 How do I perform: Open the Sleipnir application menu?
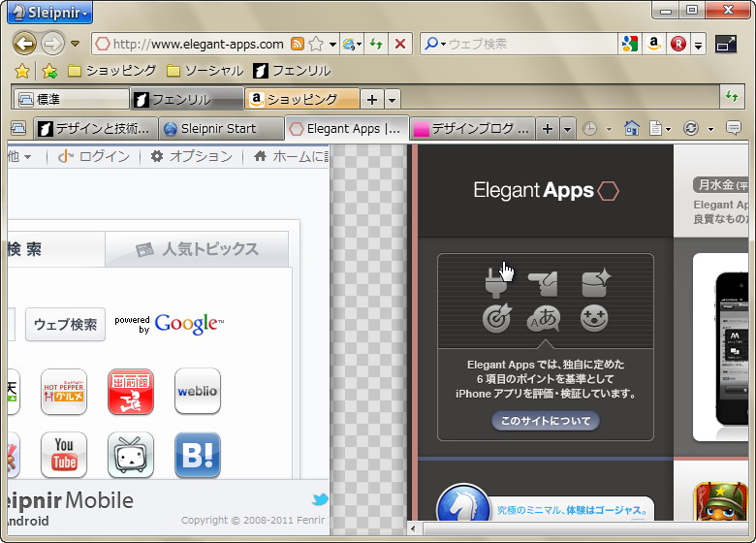coord(50,12)
